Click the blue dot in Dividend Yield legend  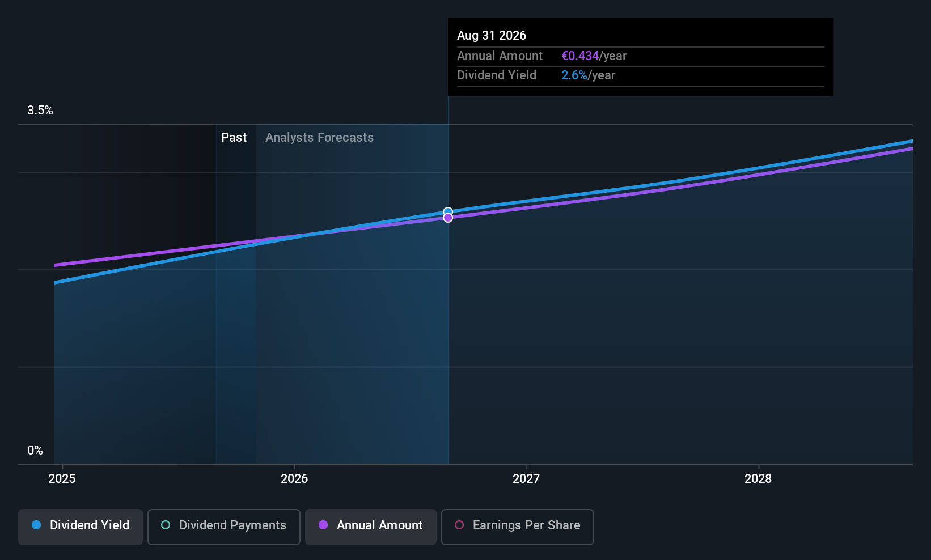pyautogui.click(x=36, y=525)
